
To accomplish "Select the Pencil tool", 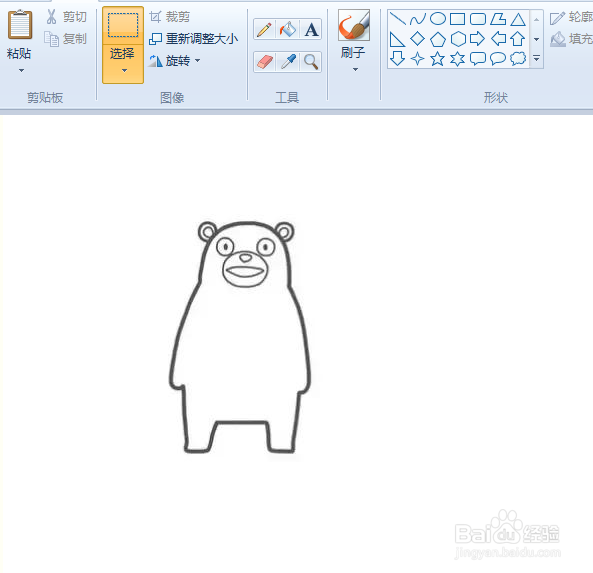I will 264,29.
